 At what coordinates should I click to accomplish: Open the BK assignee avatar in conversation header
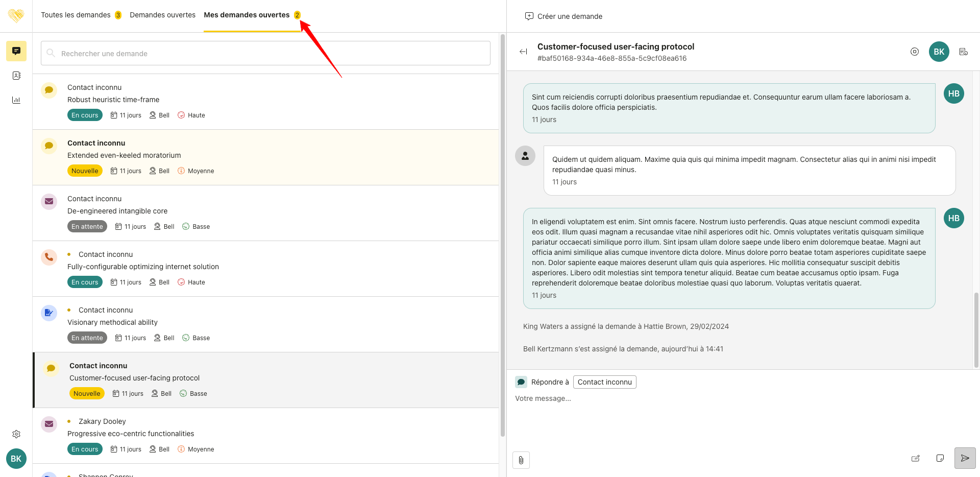pyautogui.click(x=939, y=52)
